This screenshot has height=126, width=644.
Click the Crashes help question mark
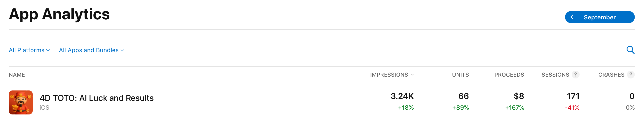tap(631, 75)
